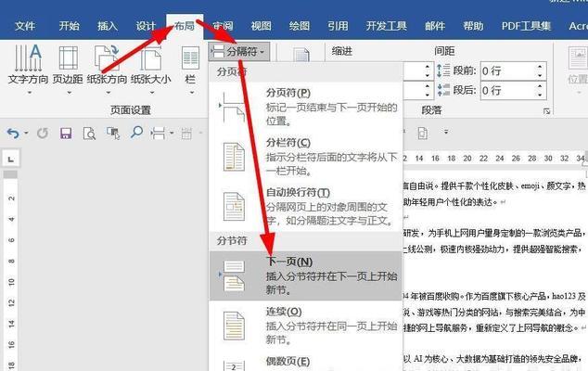Choose 自动换行符(T) text wrapping break
This screenshot has height=371, width=588.
(x=306, y=207)
